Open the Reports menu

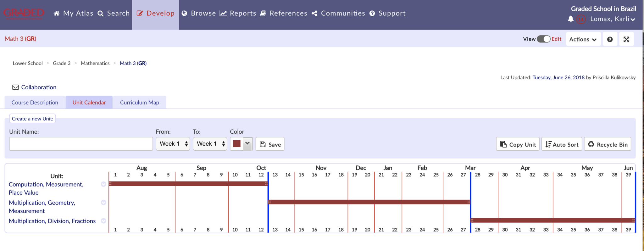point(238,13)
